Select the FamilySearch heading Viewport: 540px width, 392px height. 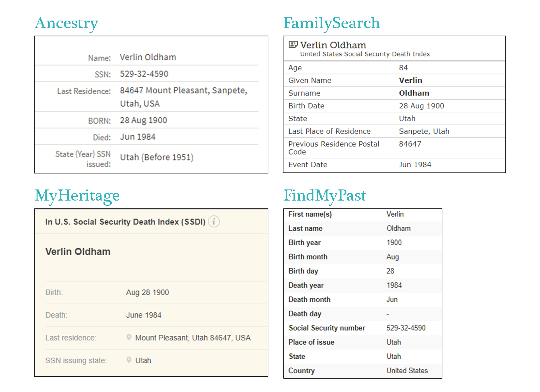point(332,23)
